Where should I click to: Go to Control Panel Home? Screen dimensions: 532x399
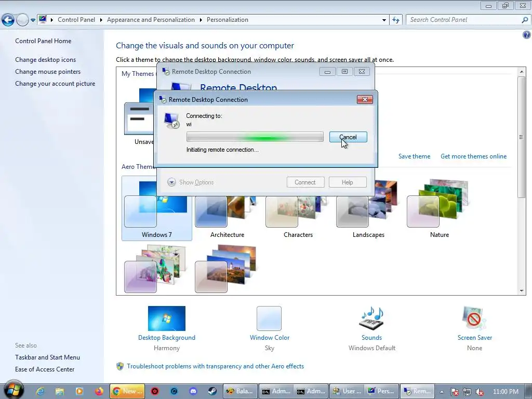(43, 41)
